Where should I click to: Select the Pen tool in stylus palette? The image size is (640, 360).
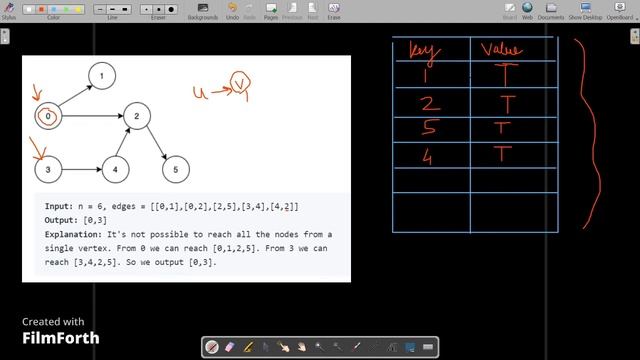click(212, 347)
